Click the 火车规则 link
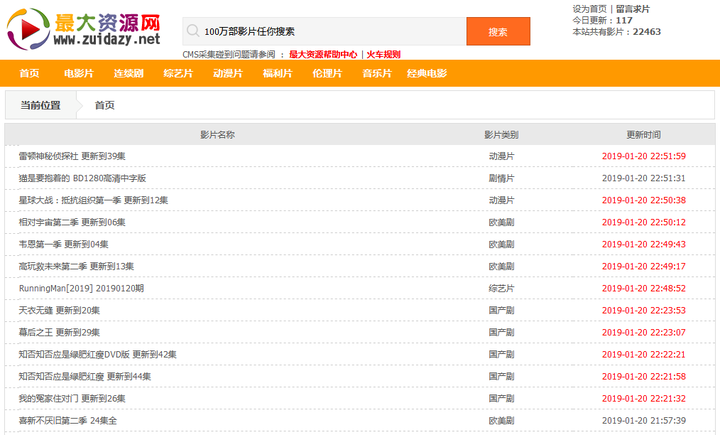Viewport: 720px width, 435px height. 383,54
